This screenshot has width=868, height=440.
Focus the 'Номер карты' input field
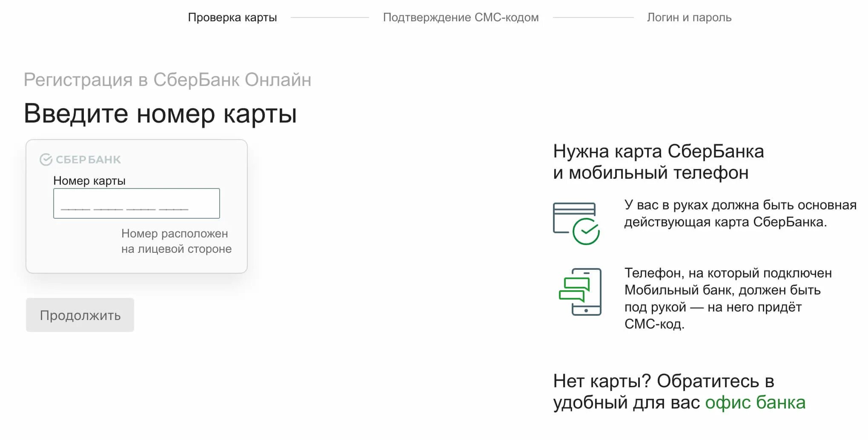[137, 203]
